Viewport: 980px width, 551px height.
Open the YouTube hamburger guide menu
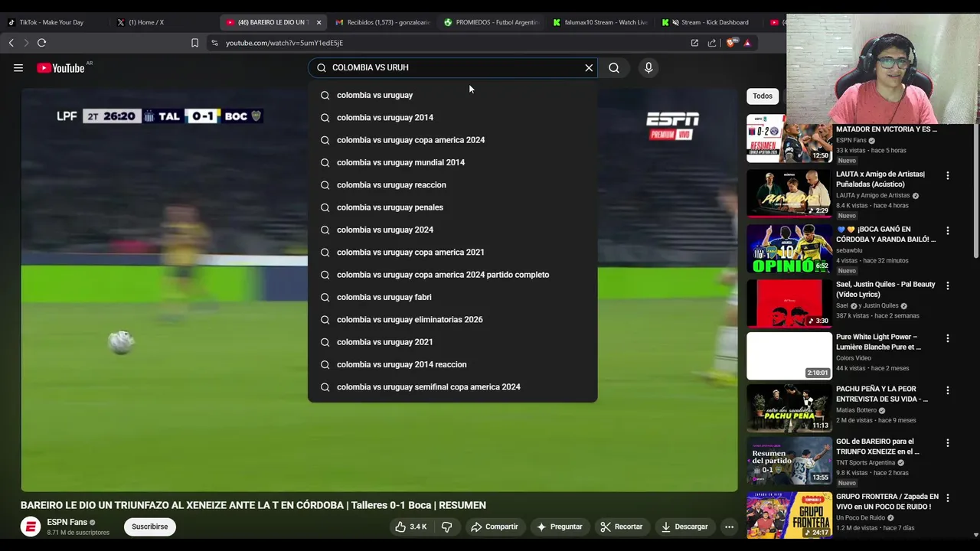pos(18,68)
